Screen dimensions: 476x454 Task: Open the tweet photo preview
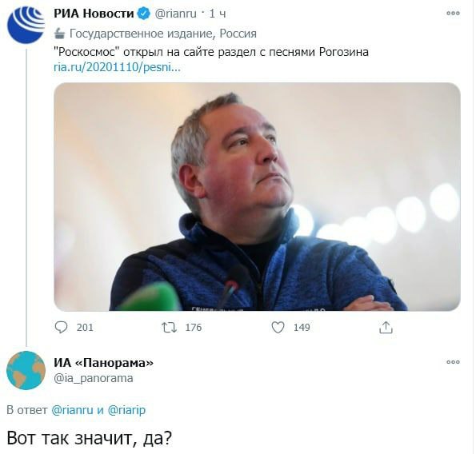pos(257,197)
